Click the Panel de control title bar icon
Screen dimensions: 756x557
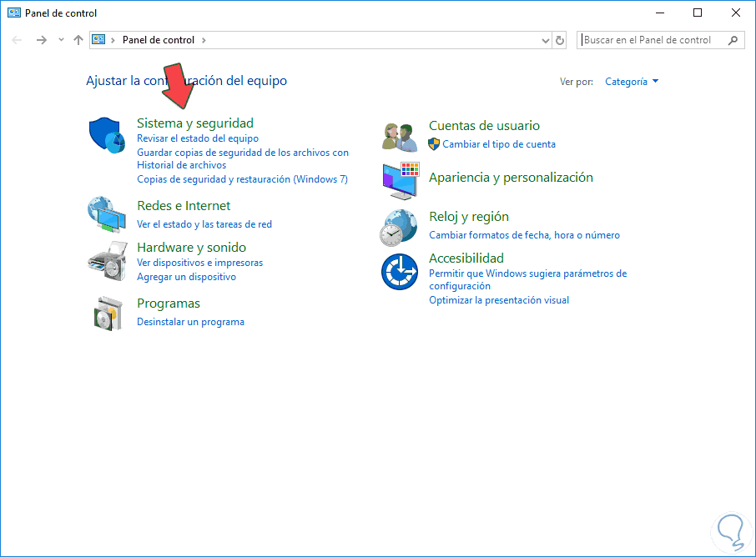(14, 13)
